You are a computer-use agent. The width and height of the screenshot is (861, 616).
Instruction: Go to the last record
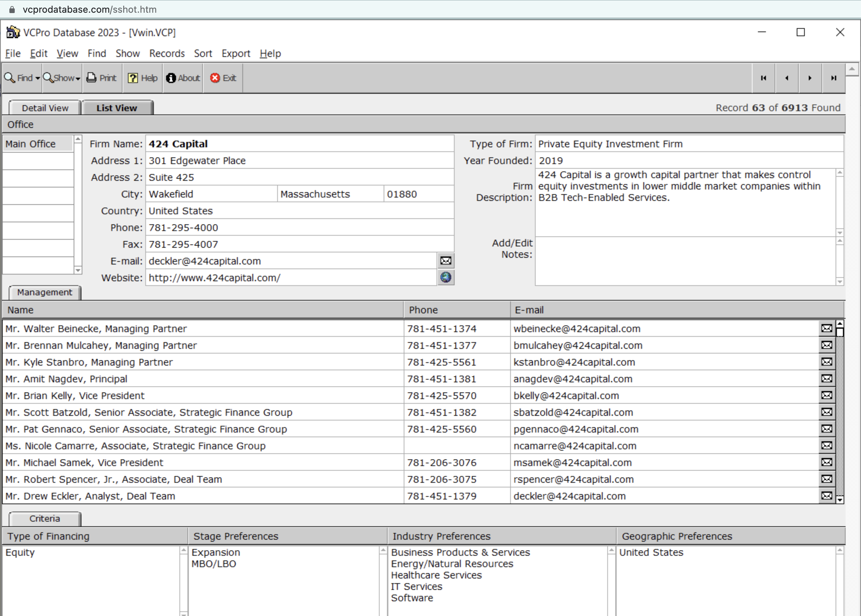click(833, 78)
